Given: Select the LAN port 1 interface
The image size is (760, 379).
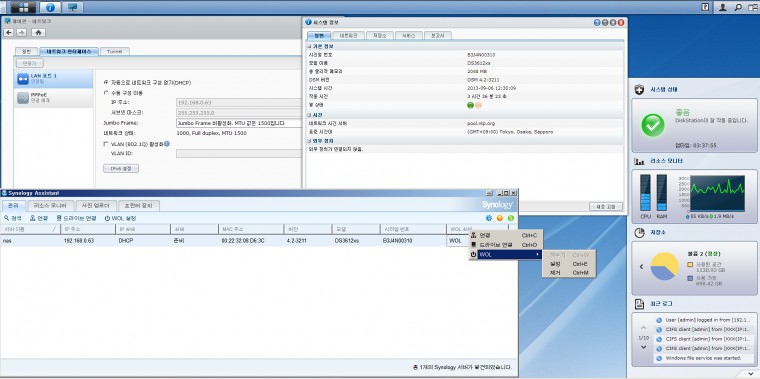Looking at the screenshot, I should pyautogui.click(x=53, y=79).
